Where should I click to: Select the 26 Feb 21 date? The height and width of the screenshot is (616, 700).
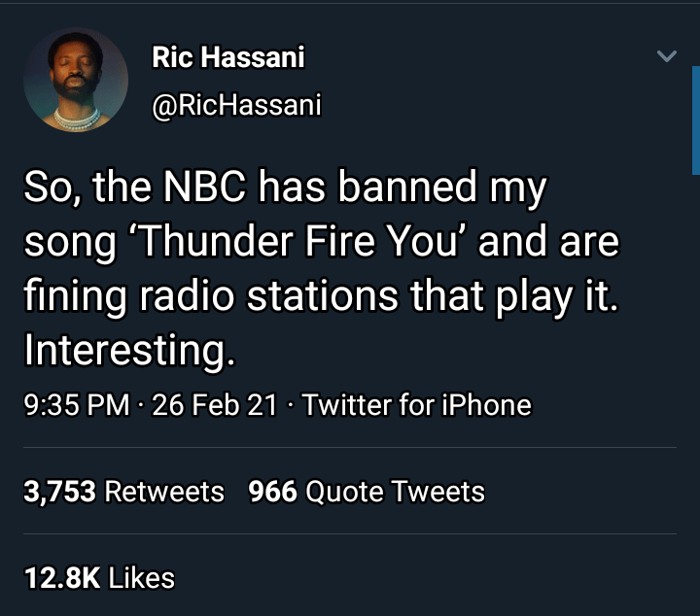pos(215,404)
